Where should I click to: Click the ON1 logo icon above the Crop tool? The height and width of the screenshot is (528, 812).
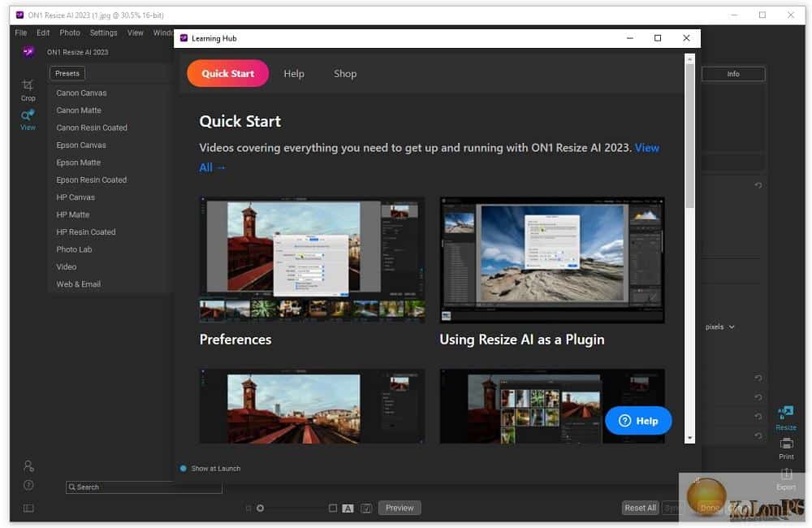28,52
